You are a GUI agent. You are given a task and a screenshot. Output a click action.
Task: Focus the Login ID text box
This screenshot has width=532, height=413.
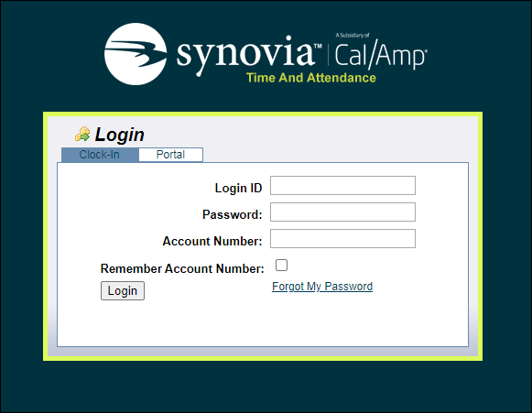[x=342, y=185]
